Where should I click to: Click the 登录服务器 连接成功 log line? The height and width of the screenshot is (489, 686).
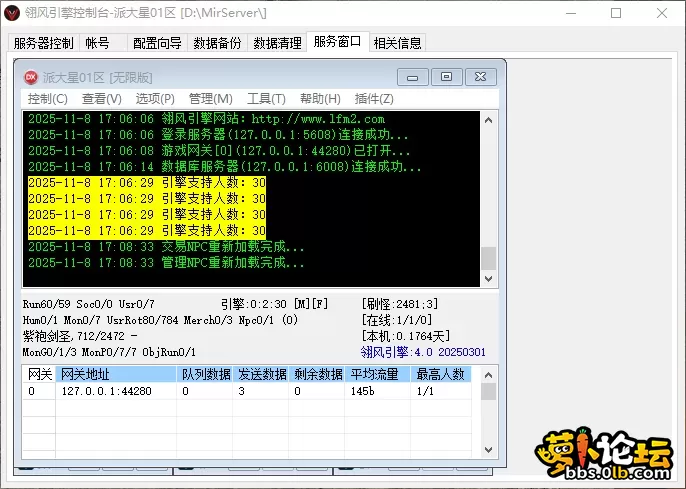[218, 135]
